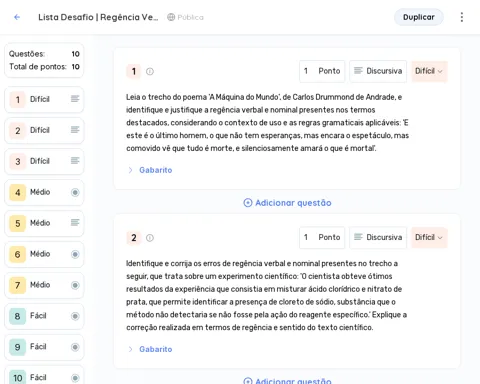This screenshot has width=480, height=384.
Task: Select multiple-choice radio icon on sidebar item 6
Action: (75, 254)
